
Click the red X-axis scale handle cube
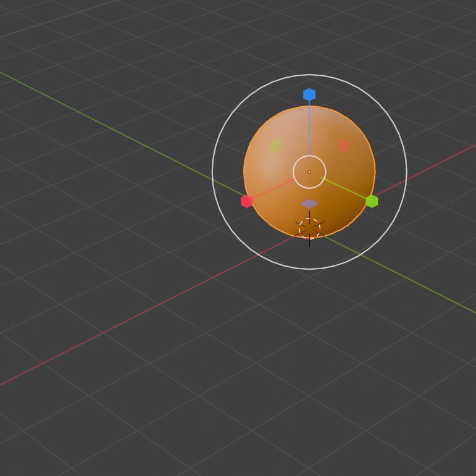tap(246, 201)
